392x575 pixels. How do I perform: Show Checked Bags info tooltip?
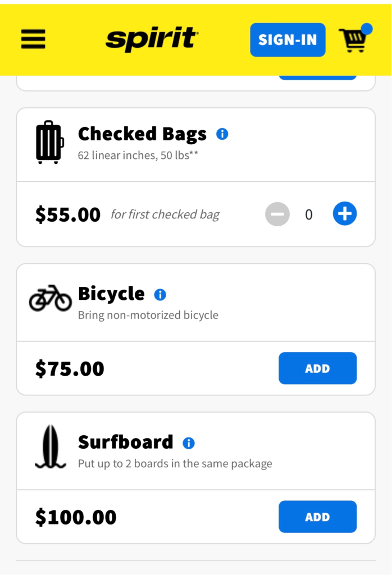[x=222, y=134]
